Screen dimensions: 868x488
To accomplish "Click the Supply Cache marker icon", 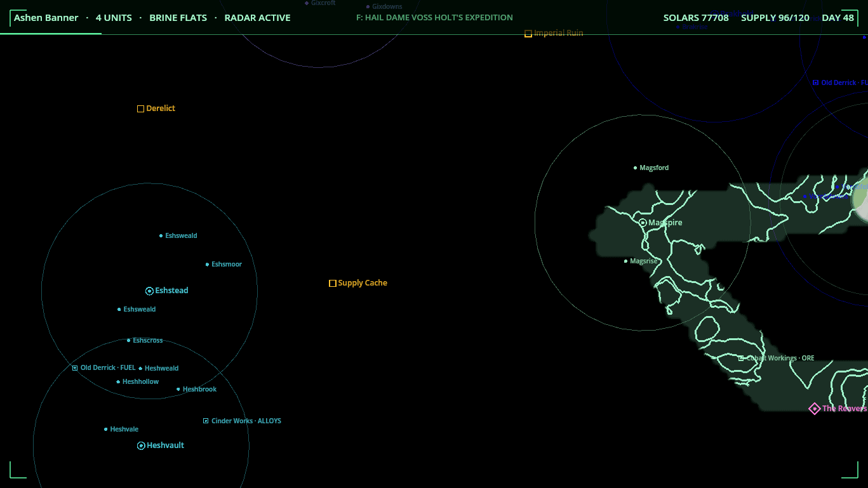I will click(332, 283).
